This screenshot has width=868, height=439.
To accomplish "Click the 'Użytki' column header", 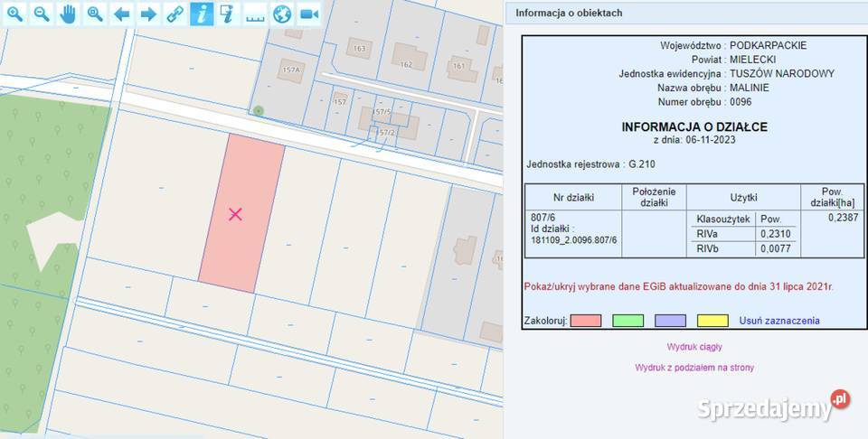I will (743, 198).
